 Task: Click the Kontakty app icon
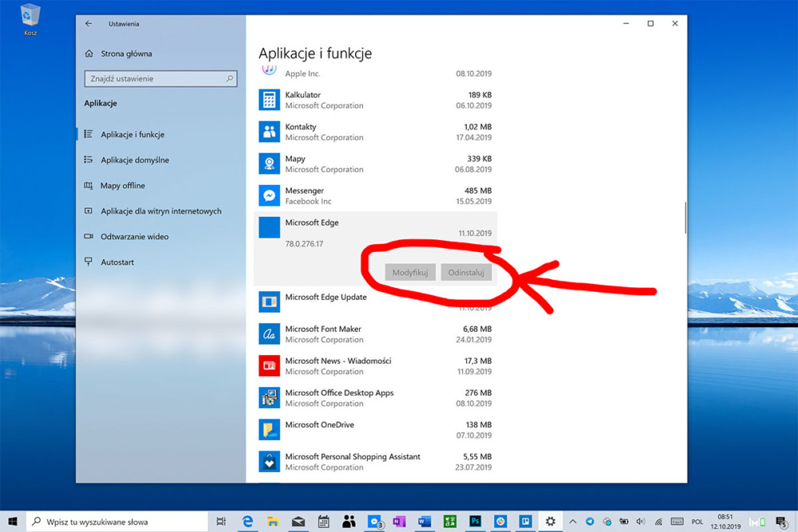click(x=269, y=132)
